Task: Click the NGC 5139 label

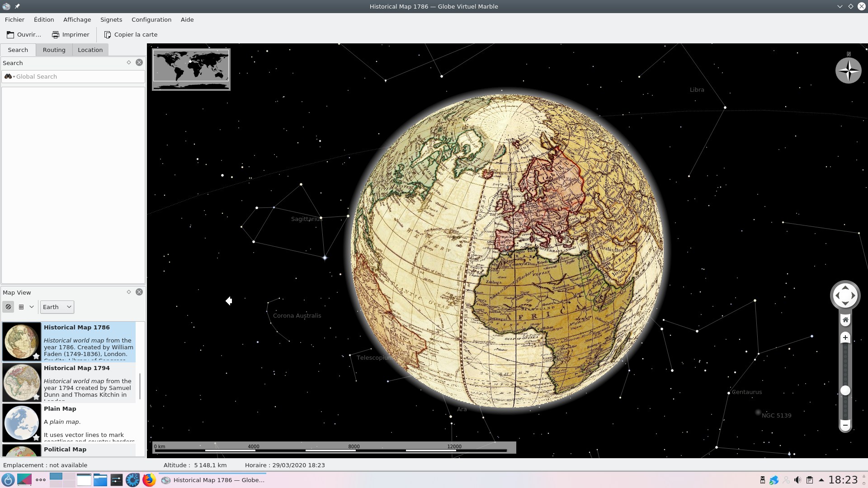Action: 776,415
